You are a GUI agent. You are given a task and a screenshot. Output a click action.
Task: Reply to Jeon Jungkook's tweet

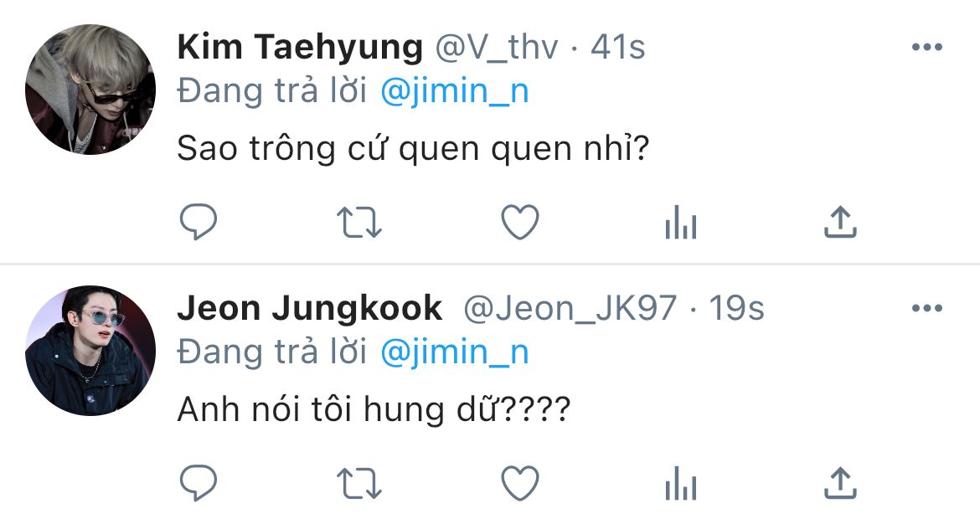click(x=199, y=483)
